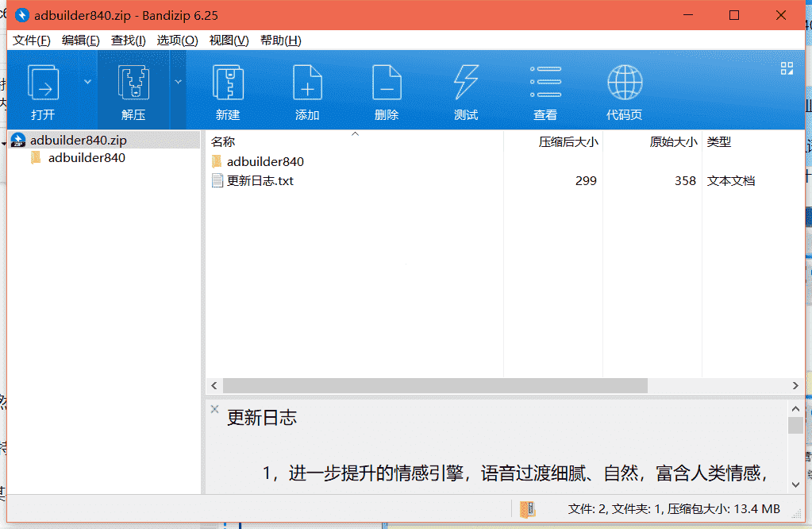Image resolution: width=812 pixels, height=529 pixels.
Task: Maximize the Bandizip window
Action: [x=733, y=15]
